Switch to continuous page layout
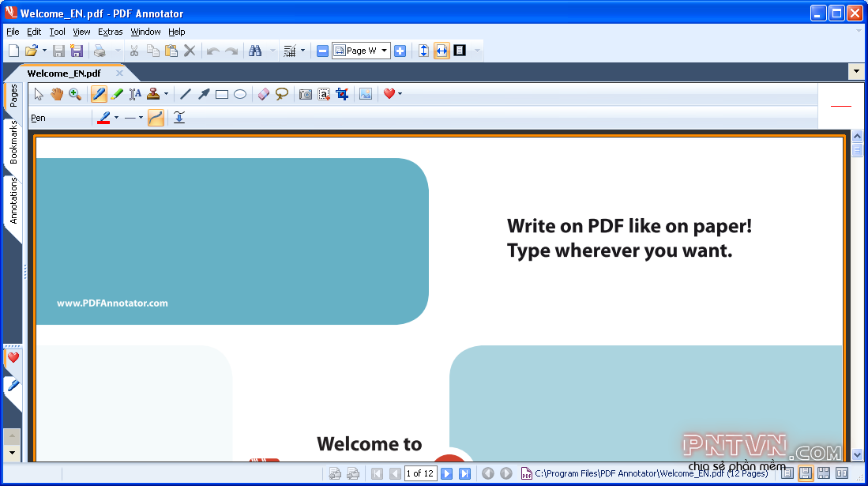Image resolution: width=868 pixels, height=486 pixels. pos(806,473)
